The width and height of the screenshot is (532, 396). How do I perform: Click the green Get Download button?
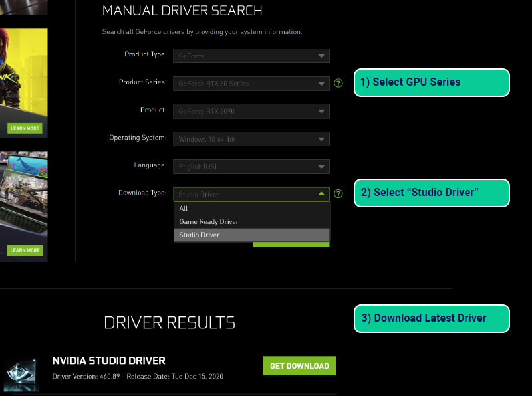point(299,366)
